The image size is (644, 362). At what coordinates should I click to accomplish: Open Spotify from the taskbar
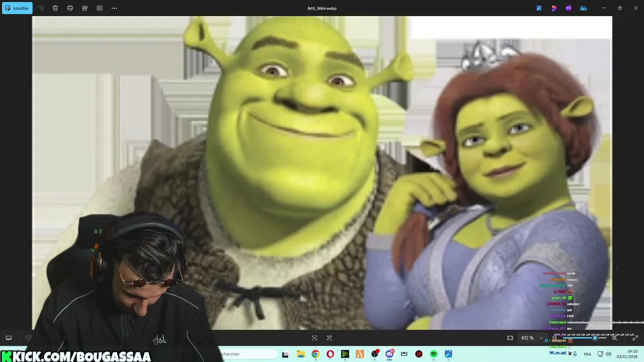(x=434, y=354)
